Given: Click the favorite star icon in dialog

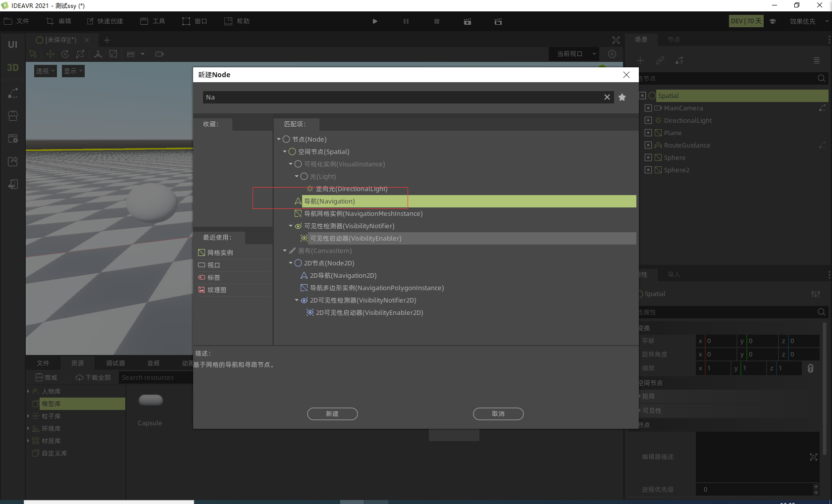Looking at the screenshot, I should [622, 97].
